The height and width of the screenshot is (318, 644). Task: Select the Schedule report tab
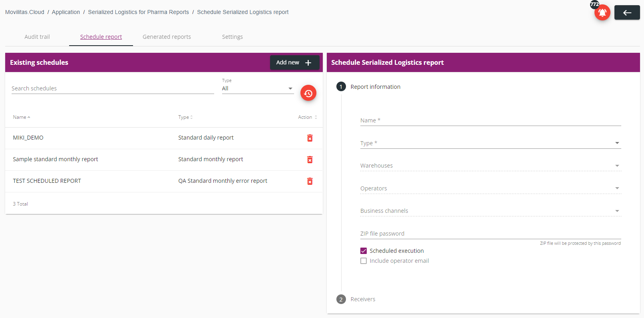[x=101, y=37]
